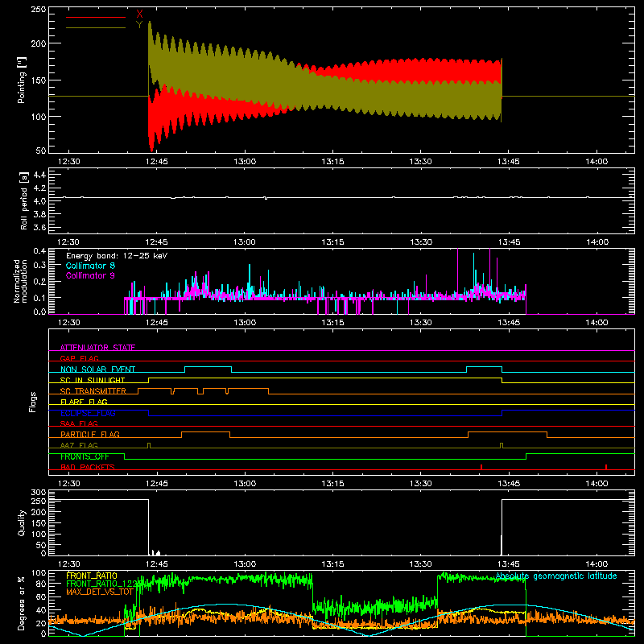This screenshot has height=644, width=644.
Task: Click the cyan Collimator 8 legend label
Action: point(90,266)
